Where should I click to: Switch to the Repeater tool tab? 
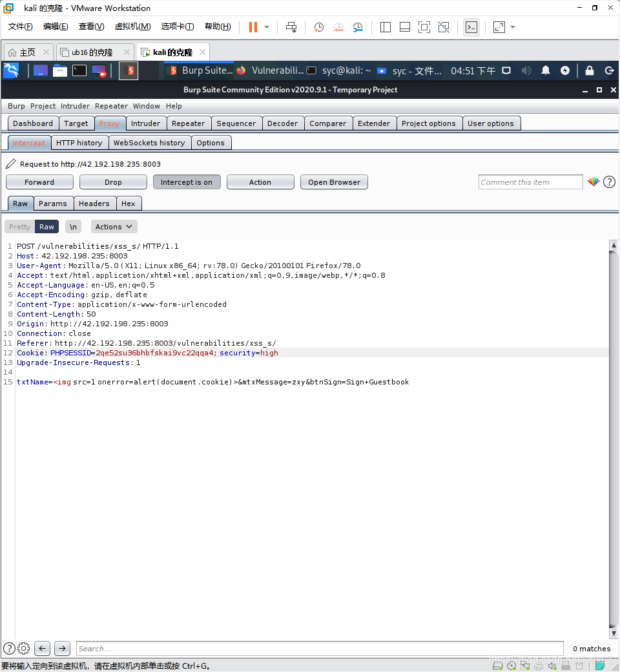188,123
